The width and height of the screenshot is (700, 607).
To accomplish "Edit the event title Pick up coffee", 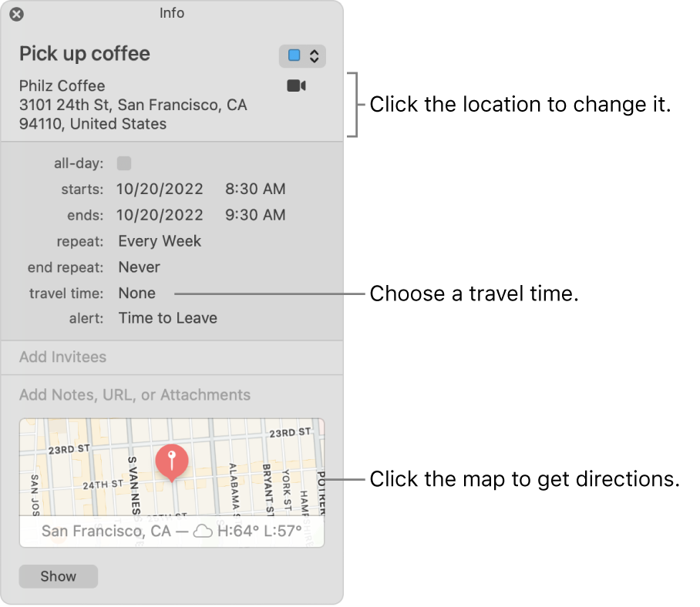I will coord(85,54).
